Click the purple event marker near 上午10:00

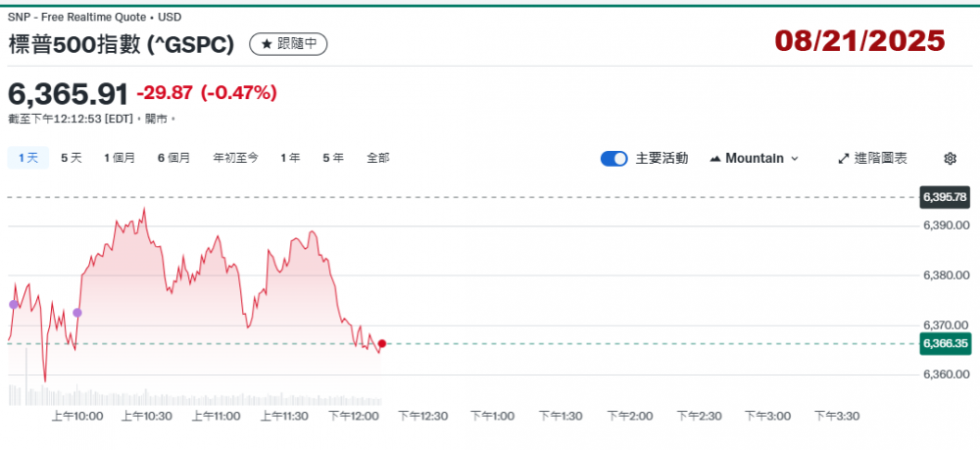pyautogui.click(x=77, y=313)
